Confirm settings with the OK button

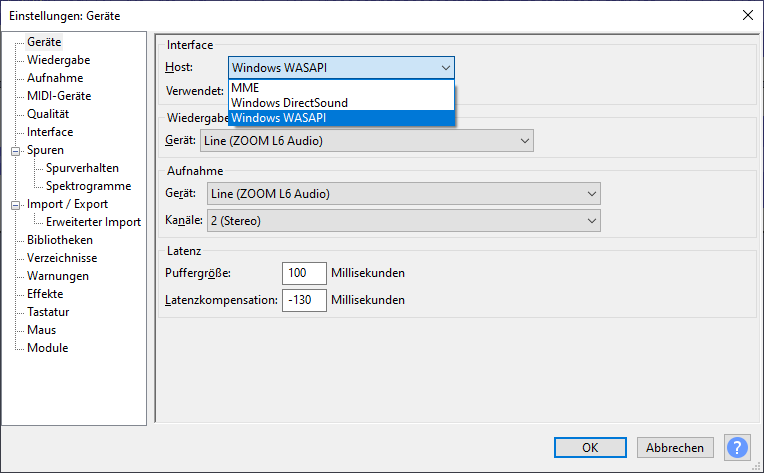(x=590, y=447)
